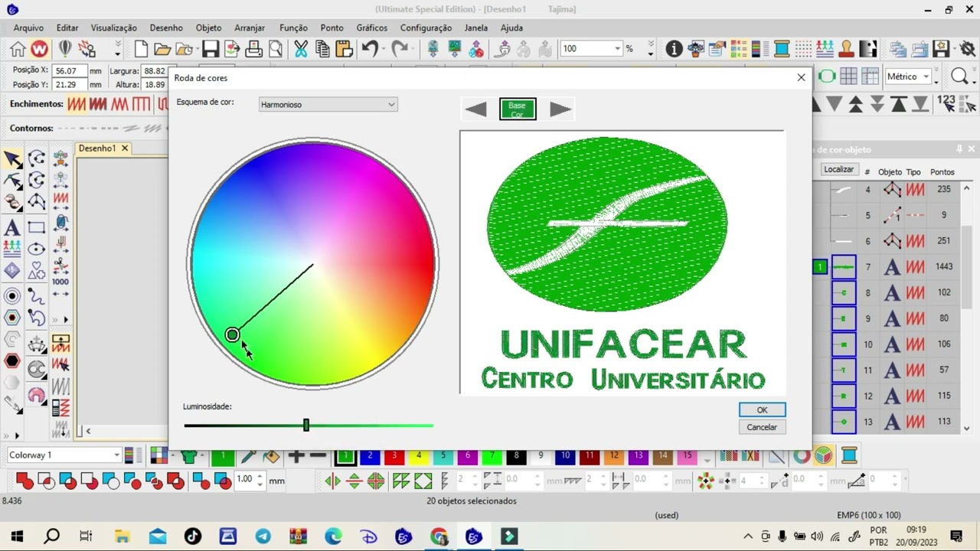
Task: Select the Ellipse tool in left toolbox
Action: [36, 249]
